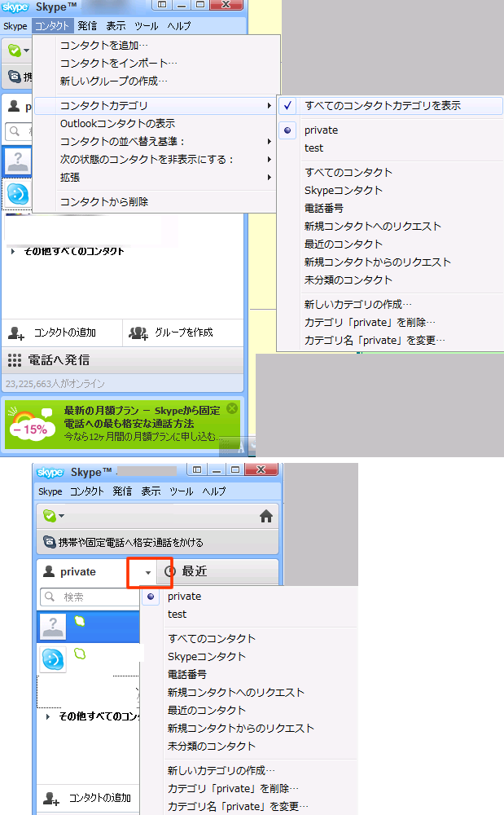The image size is (504, 815).
Task: Expand 次の状態のコンタクトを非表示にする submenu
Action: pyautogui.click(x=155, y=160)
